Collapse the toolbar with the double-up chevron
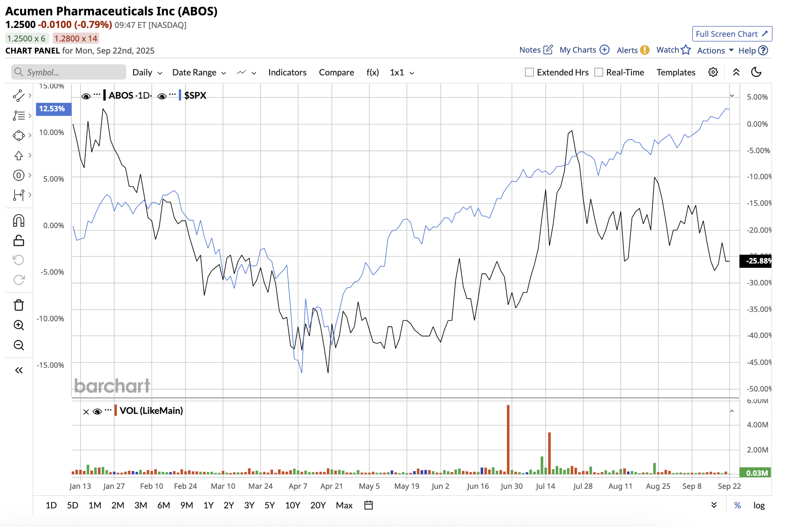Screen dimensions: 812x527 pos(736,72)
